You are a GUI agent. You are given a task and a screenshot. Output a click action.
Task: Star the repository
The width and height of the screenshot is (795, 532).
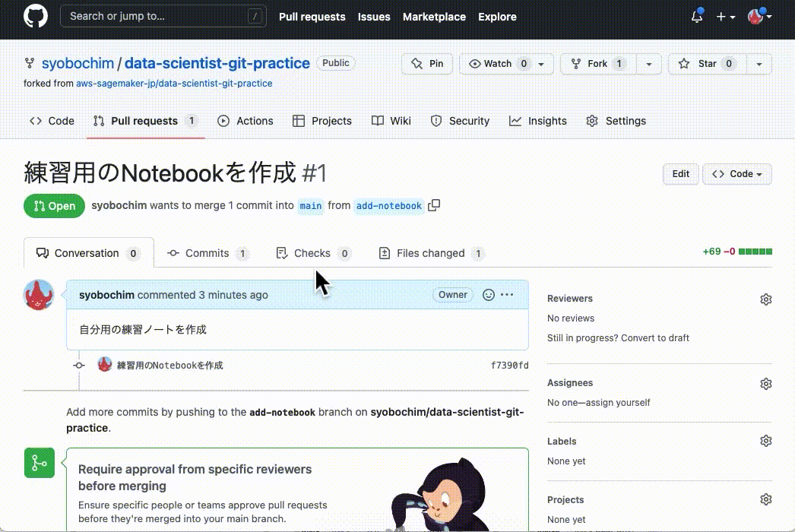(x=708, y=64)
